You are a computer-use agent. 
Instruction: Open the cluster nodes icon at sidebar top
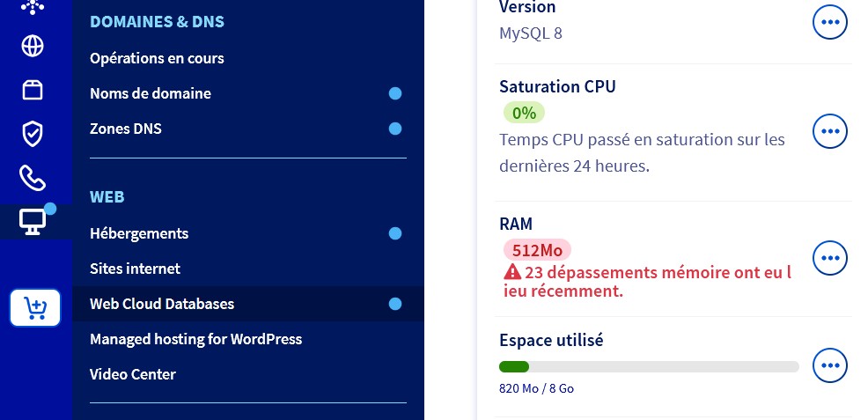[32, 7]
